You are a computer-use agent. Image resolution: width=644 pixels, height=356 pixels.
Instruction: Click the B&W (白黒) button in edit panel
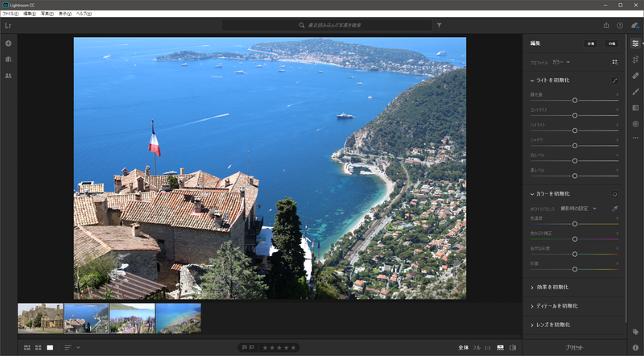click(x=612, y=43)
